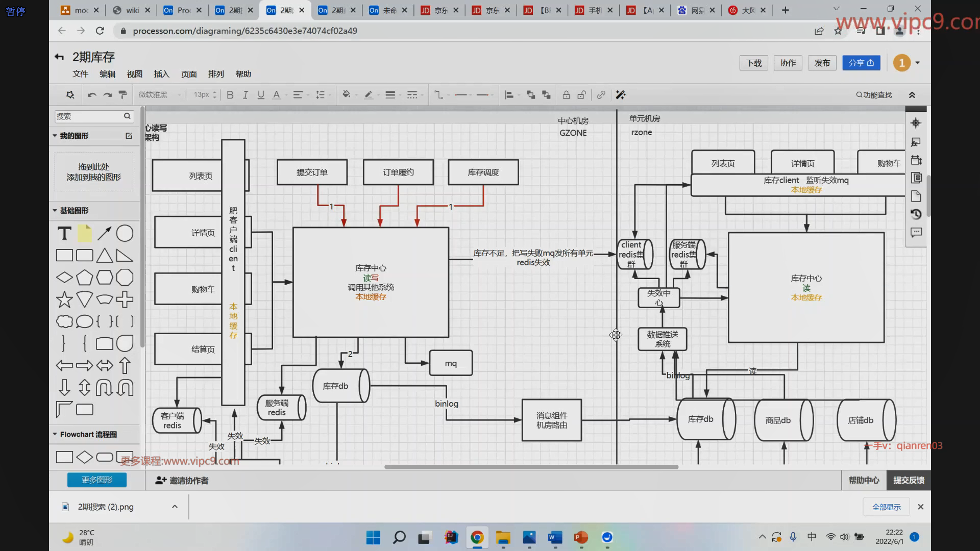Click the undo arrow in toolbar

[92, 95]
